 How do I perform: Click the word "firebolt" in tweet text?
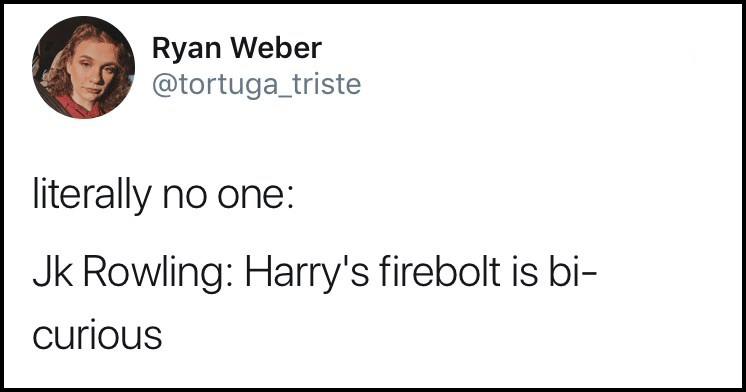[439, 272]
